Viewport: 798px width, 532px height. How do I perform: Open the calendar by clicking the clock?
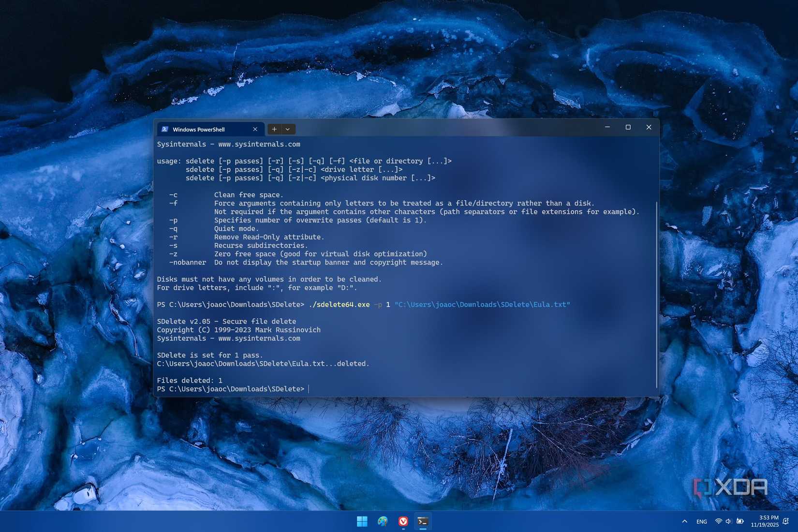click(x=765, y=521)
